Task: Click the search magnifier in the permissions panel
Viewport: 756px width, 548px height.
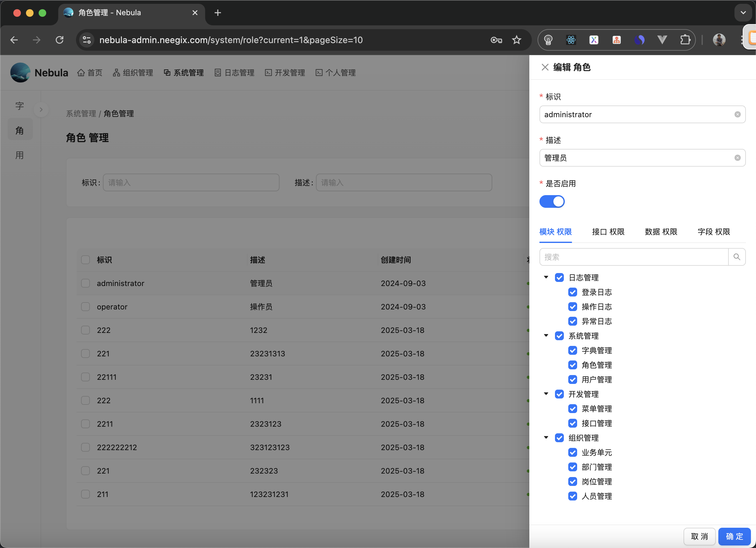Action: [737, 257]
